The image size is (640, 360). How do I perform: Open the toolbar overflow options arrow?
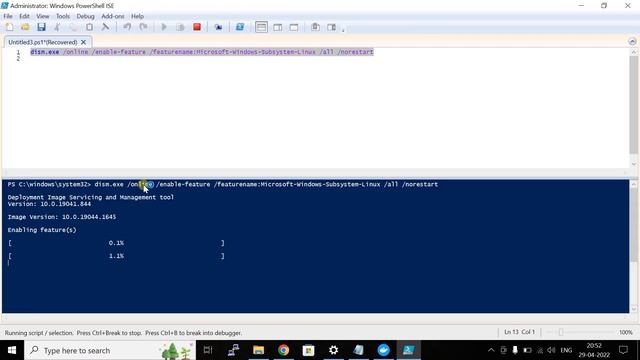click(x=343, y=29)
